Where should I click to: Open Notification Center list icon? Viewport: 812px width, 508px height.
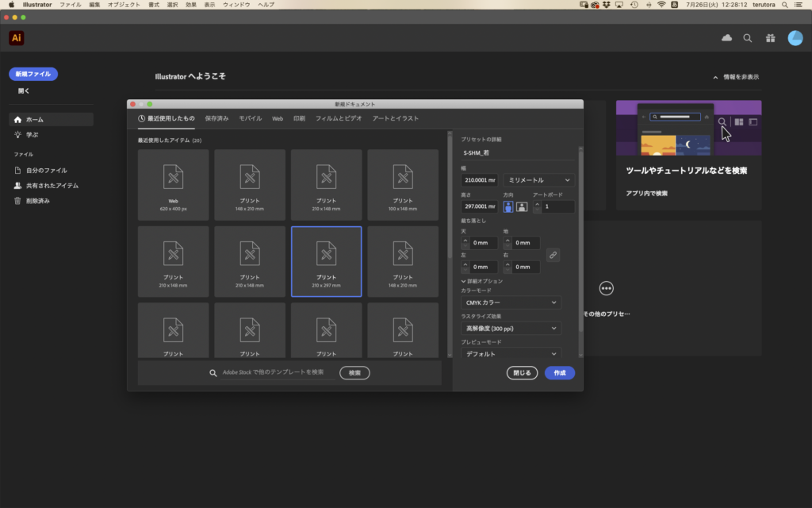click(799, 5)
